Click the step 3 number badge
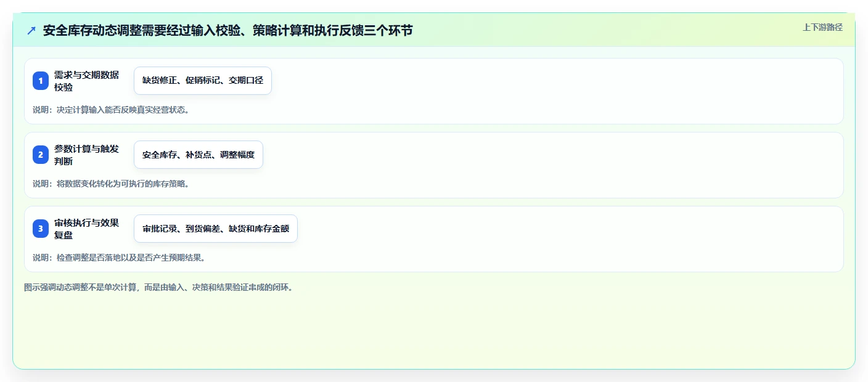This screenshot has height=382, width=868. tap(41, 229)
